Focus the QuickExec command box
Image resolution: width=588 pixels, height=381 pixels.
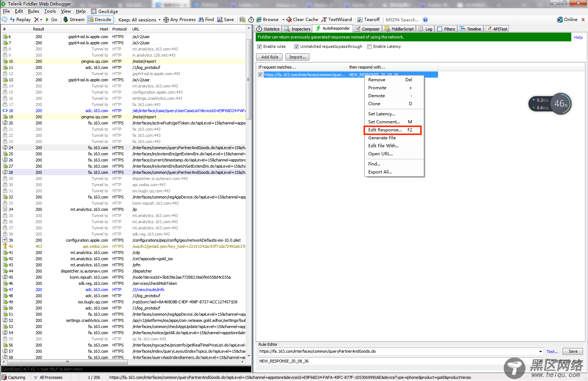126,369
